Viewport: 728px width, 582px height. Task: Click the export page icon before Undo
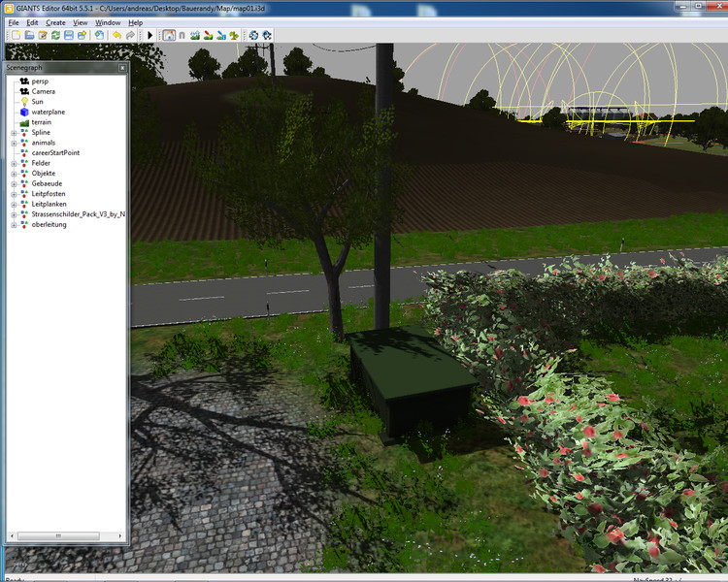(x=99, y=35)
